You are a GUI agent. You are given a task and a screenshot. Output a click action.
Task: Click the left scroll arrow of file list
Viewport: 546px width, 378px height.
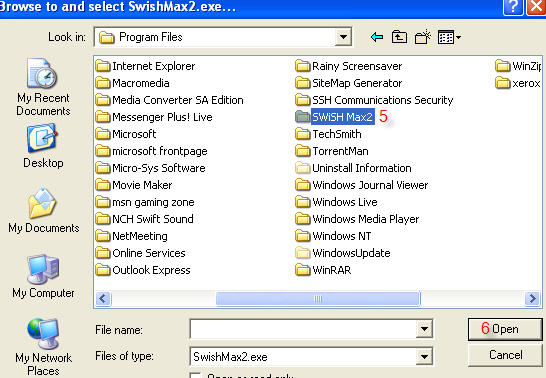103,299
